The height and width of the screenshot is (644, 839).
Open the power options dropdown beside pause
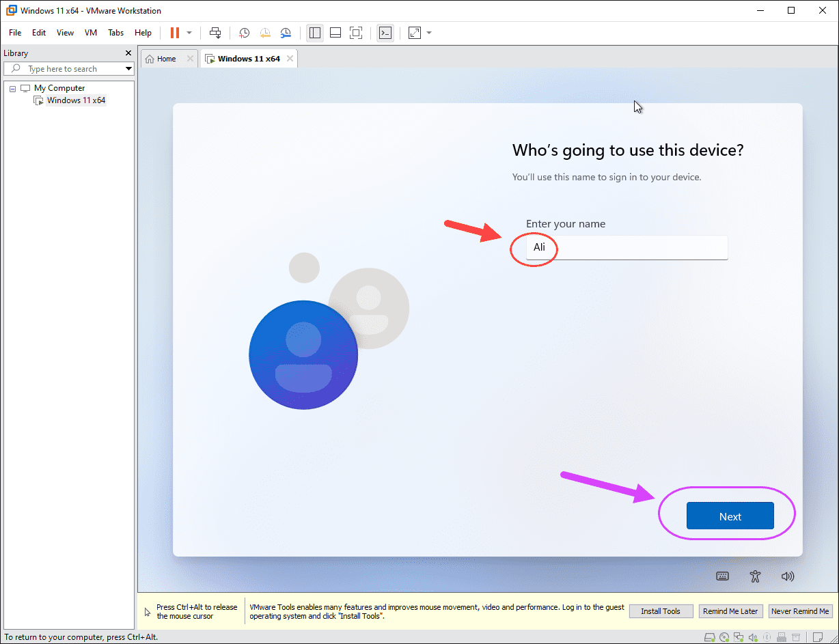click(x=189, y=33)
